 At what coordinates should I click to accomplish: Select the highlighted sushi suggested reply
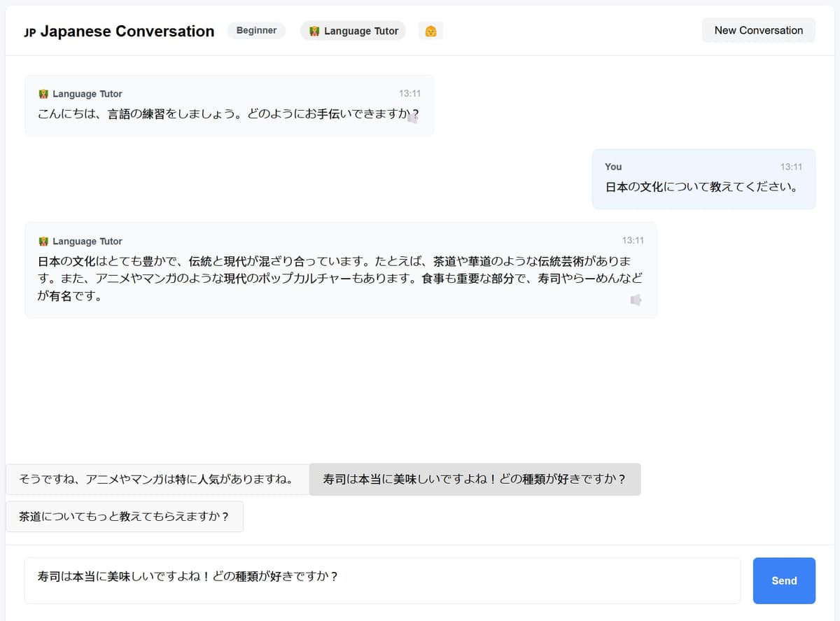click(474, 480)
